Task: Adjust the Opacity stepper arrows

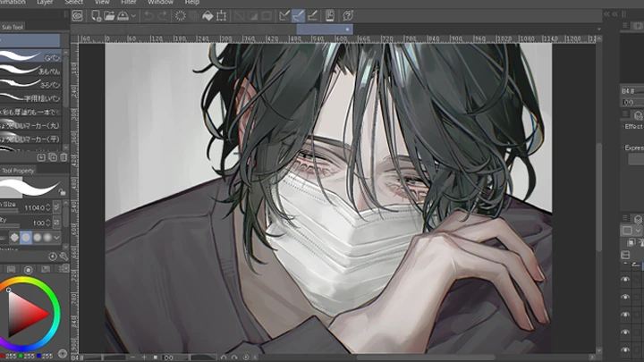Action: click(x=48, y=223)
